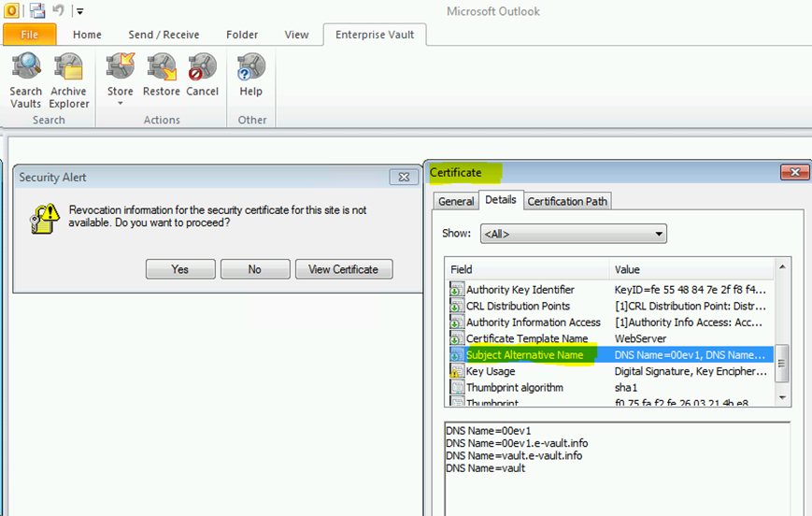
Task: Click View Certificate button
Action: tap(343, 269)
